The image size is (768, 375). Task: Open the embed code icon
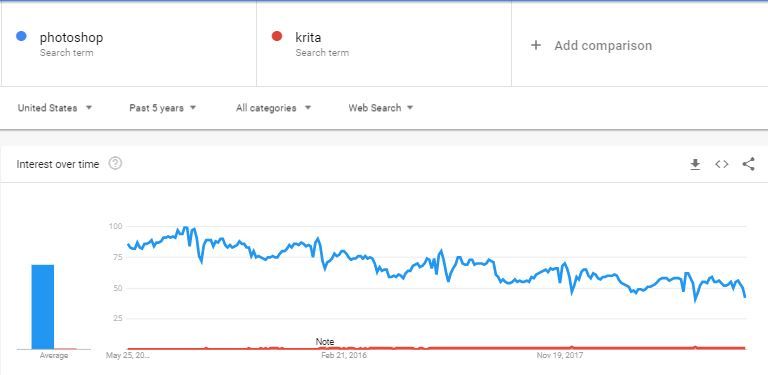[x=721, y=164]
